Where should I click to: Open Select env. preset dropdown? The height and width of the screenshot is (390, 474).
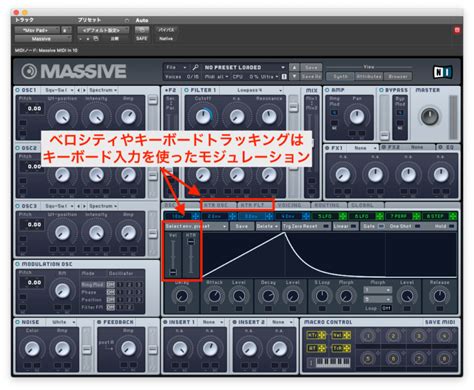click(x=196, y=226)
